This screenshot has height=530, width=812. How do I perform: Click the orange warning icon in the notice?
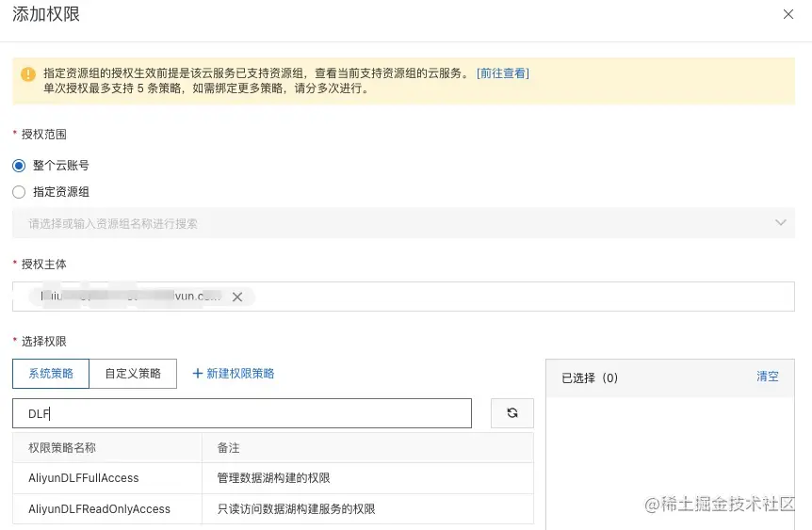(x=28, y=74)
